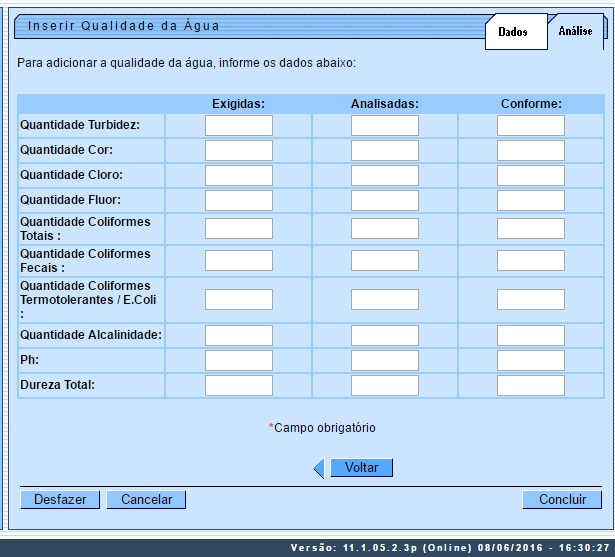Click the Coliformes Fecais Analisadas field

tap(384, 261)
